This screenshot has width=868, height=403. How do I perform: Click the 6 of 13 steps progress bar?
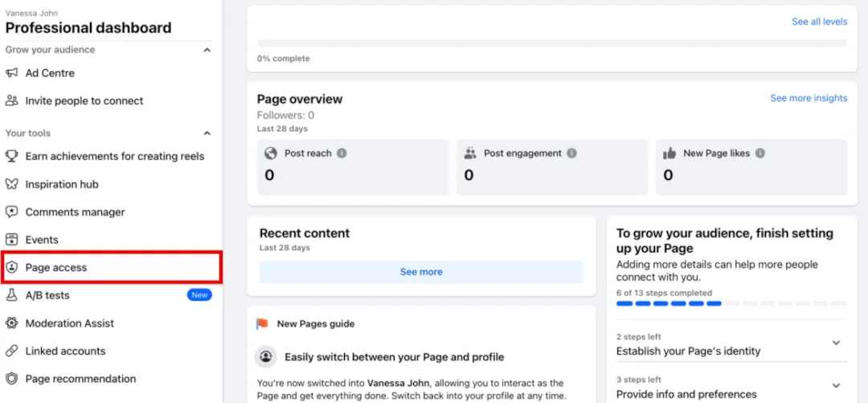[x=732, y=303]
